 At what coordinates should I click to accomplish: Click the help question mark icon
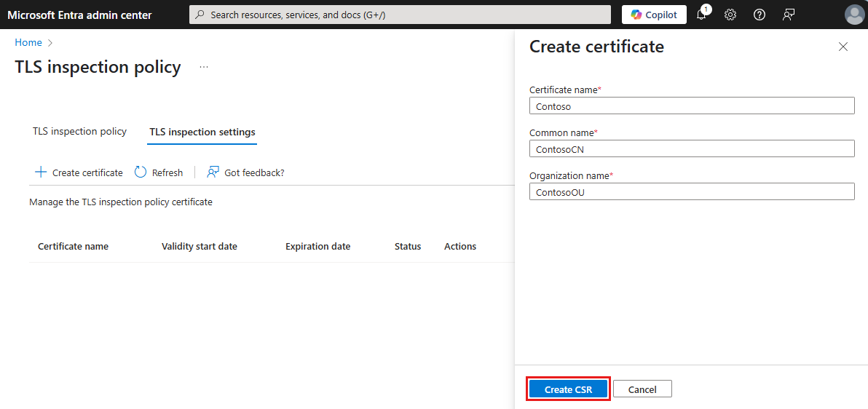click(x=759, y=15)
